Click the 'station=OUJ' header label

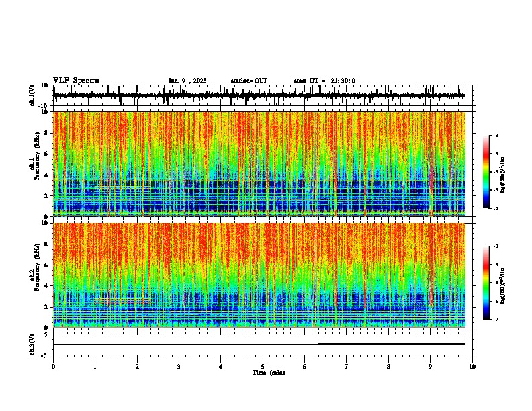[x=249, y=81]
